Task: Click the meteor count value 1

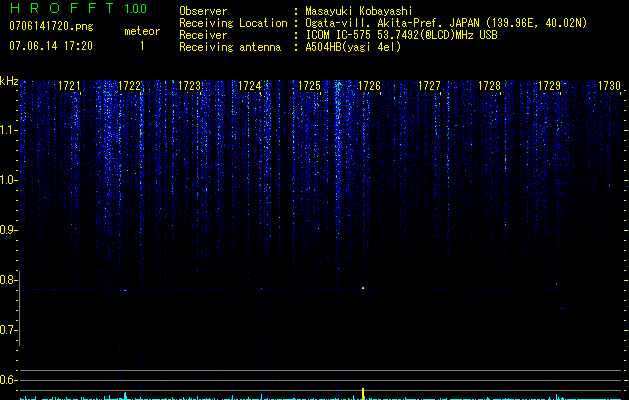Action: click(x=142, y=46)
